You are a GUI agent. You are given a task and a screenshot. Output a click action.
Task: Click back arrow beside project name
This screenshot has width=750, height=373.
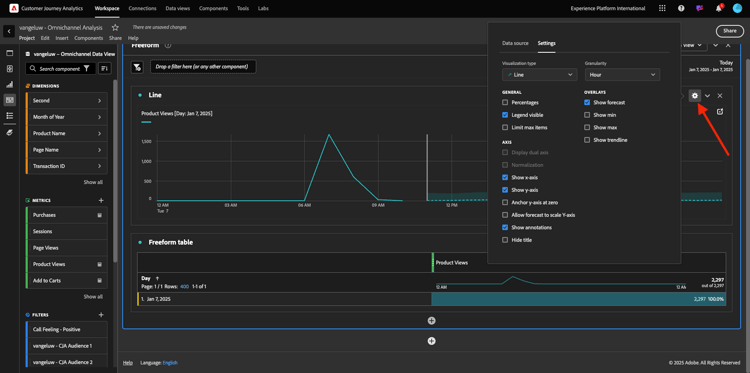(x=9, y=31)
